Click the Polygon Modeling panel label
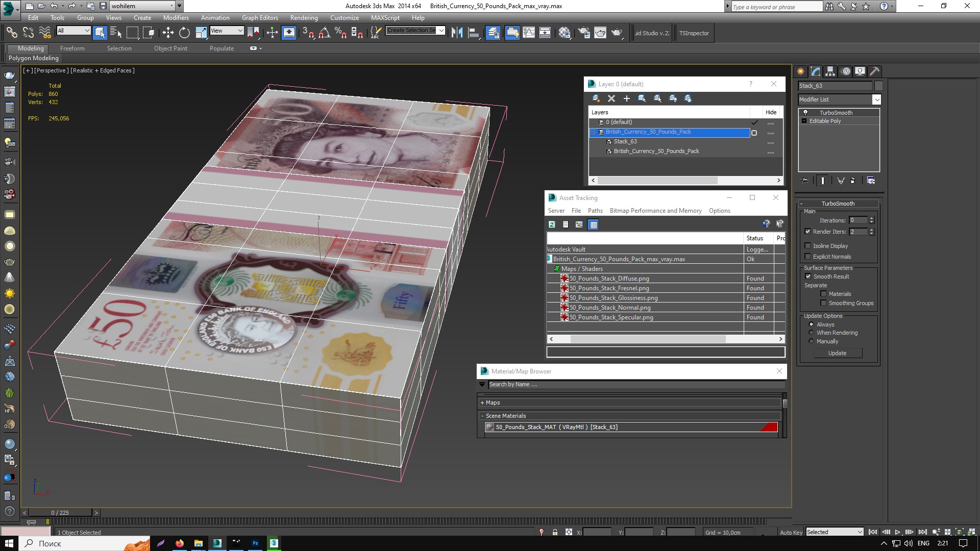Viewport: 980px width, 551px height. click(34, 58)
